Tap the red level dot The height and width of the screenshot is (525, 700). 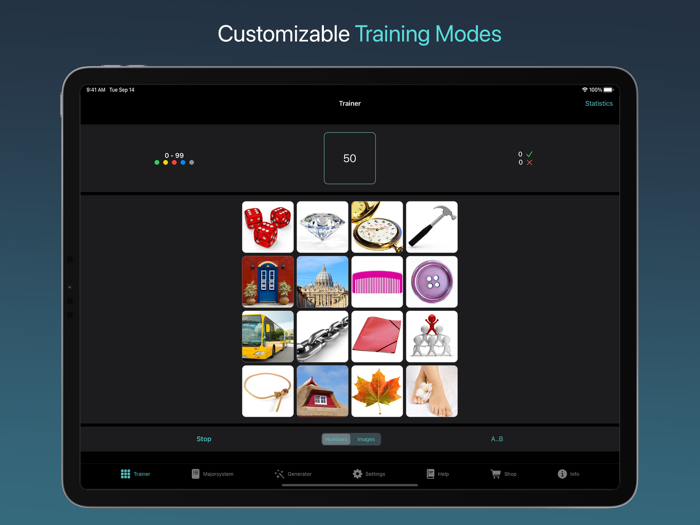[174, 162]
